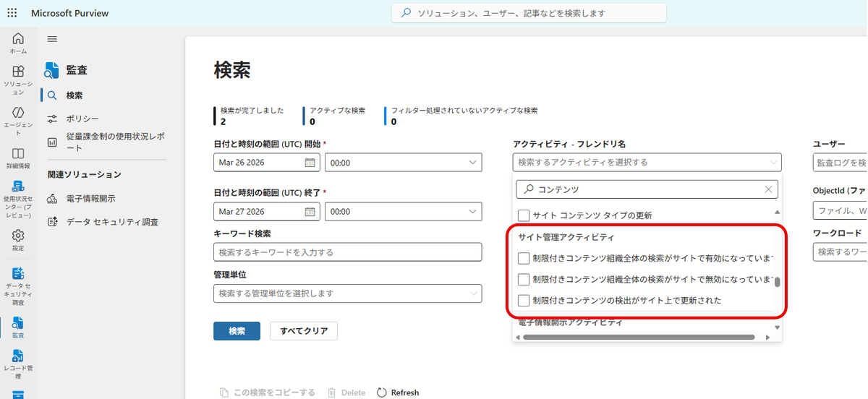Open ソリューション in left rail
Viewport: 868px width, 399px height.
click(x=18, y=77)
